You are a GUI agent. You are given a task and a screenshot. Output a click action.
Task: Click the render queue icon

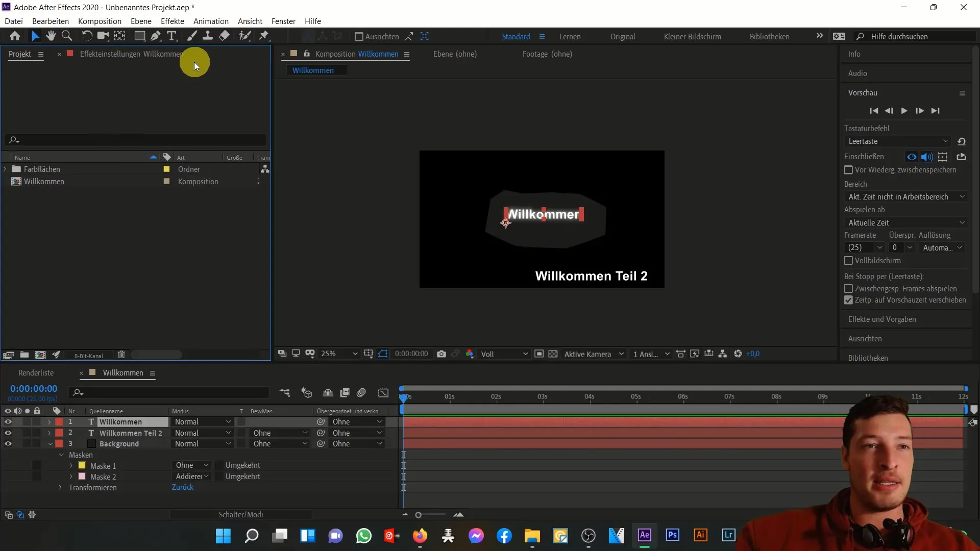36,373
